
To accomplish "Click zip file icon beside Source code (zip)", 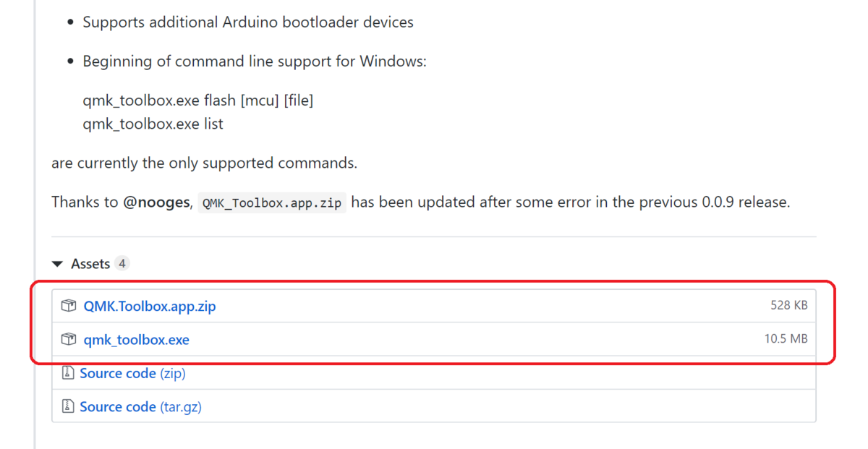I will click(68, 373).
